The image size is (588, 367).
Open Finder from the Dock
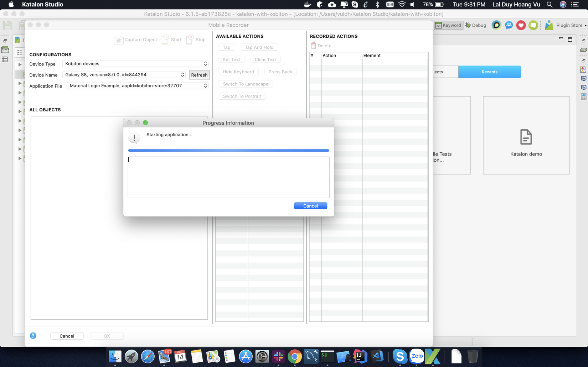tap(115, 356)
